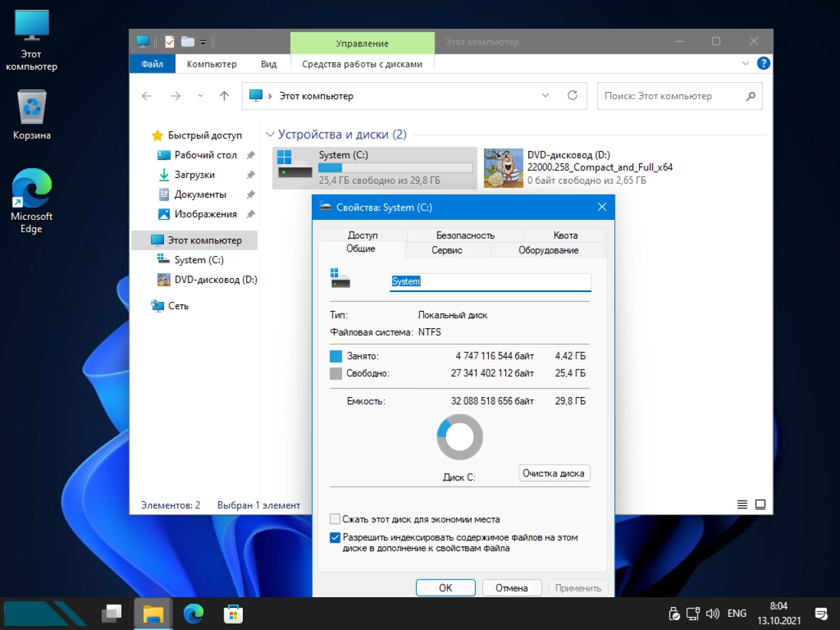
Task: Open the Квота tab in properties dialog
Action: point(565,235)
